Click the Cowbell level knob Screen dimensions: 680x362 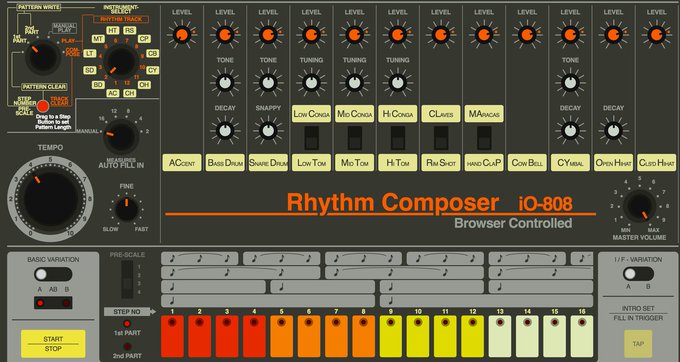527,35
